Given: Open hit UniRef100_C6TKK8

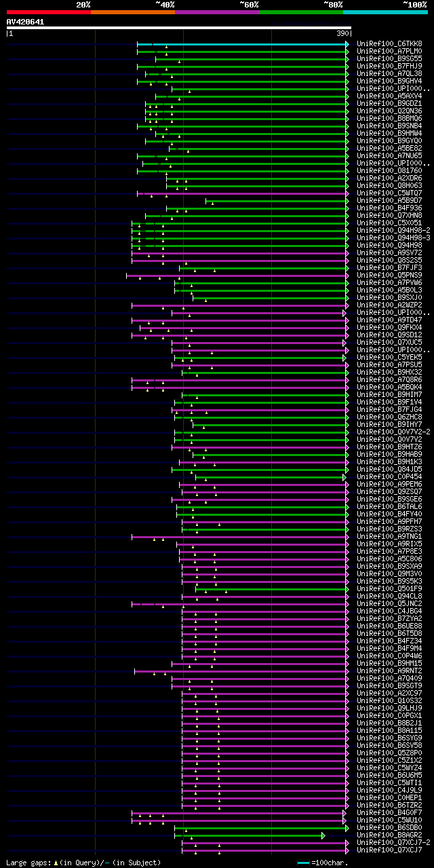Looking at the screenshot, I should point(388,43).
